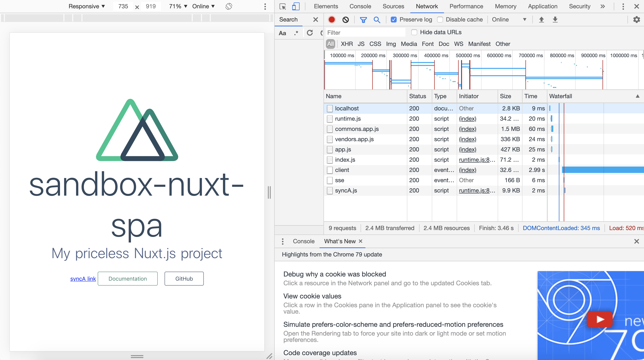Click the export HAR download arrow
Viewport: 644px width, 360px height.
pyautogui.click(x=555, y=20)
